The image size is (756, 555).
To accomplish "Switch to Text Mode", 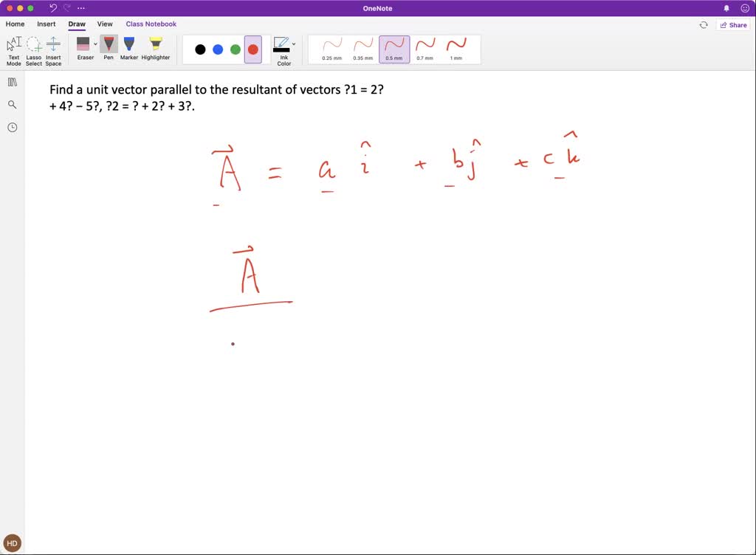I will pyautogui.click(x=13, y=48).
